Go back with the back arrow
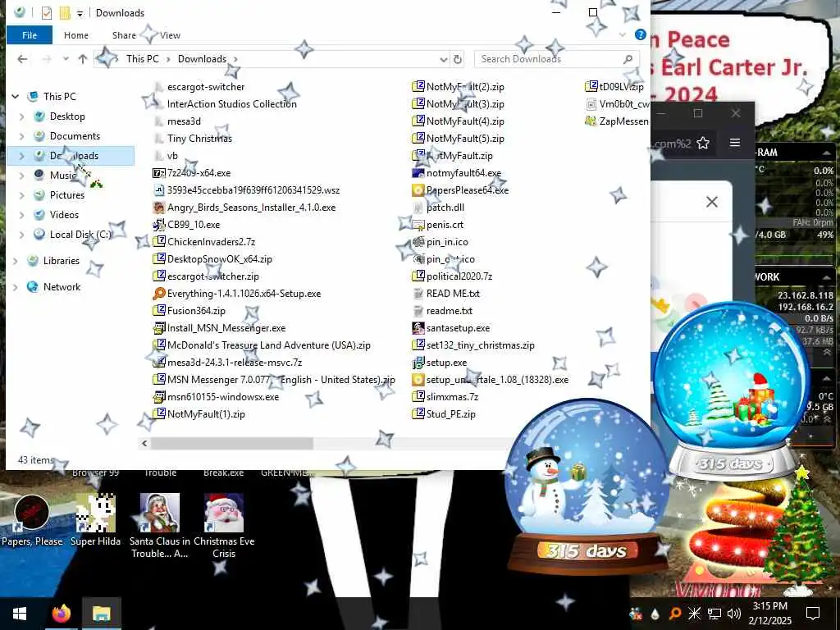Screen dimensions: 840x630 22,59
